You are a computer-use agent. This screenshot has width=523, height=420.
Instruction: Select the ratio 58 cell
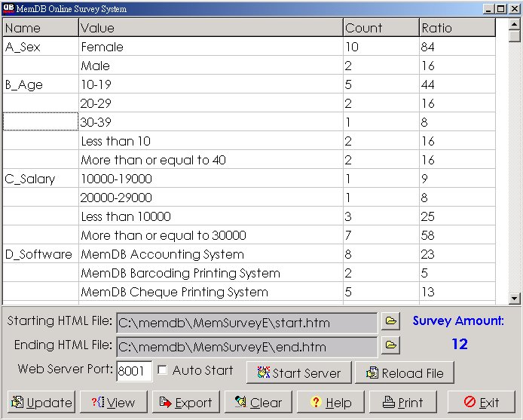pyautogui.click(x=457, y=235)
